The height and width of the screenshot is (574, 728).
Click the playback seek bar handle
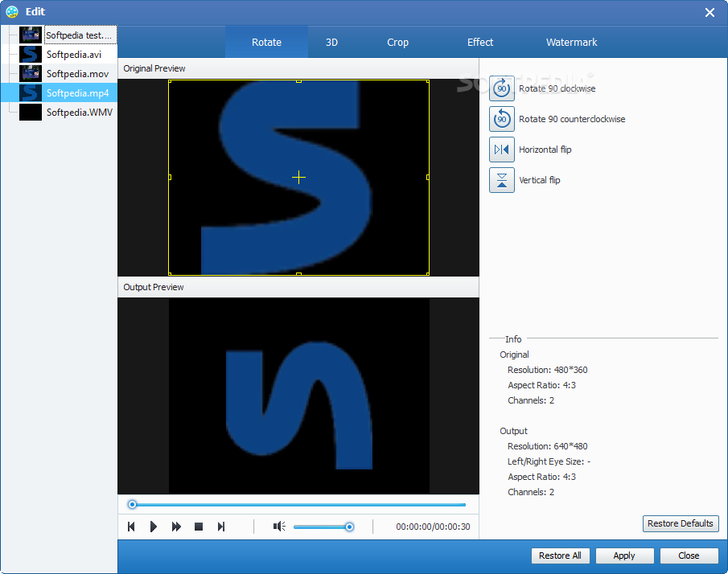pos(132,504)
